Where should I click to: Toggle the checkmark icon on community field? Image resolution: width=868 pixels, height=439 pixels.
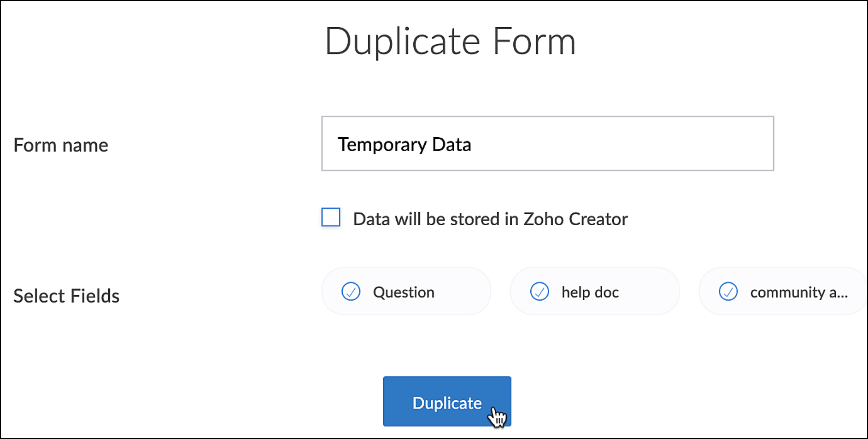click(x=728, y=291)
